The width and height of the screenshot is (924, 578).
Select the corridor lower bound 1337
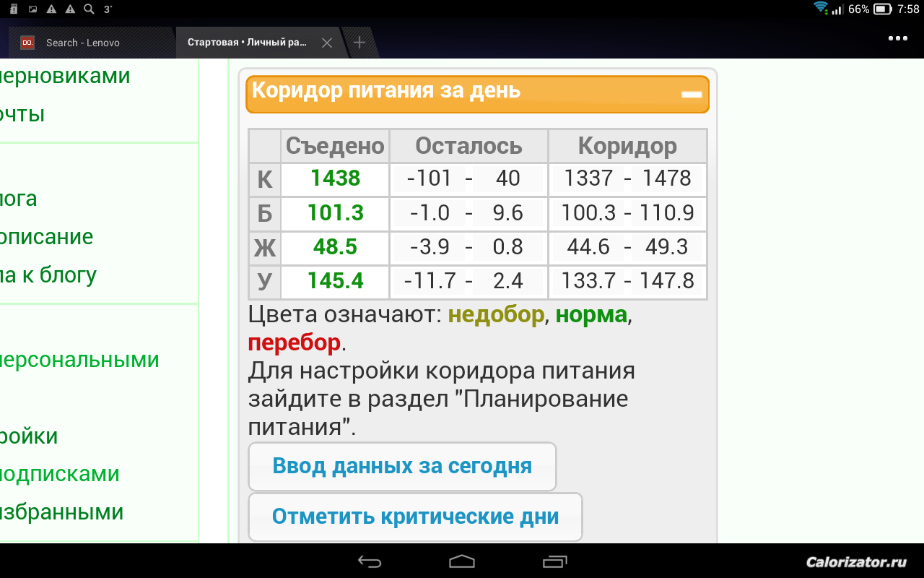588,178
